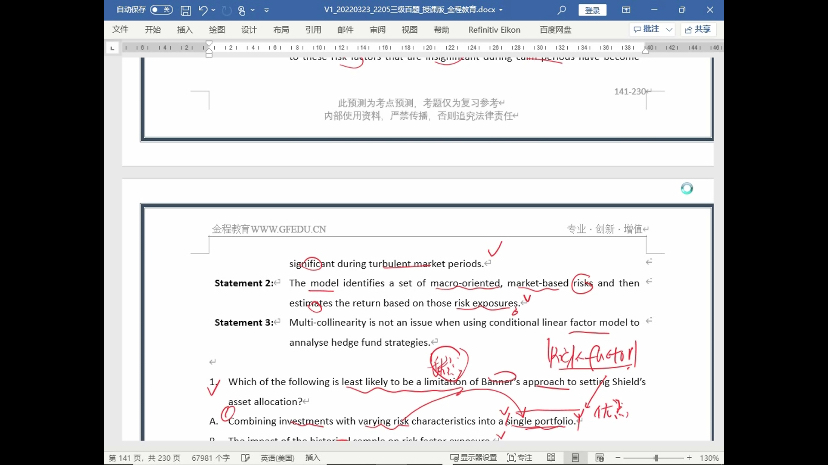This screenshot has height=465, width=828.
Task: Click the zoom in plus button
Action: (689, 458)
